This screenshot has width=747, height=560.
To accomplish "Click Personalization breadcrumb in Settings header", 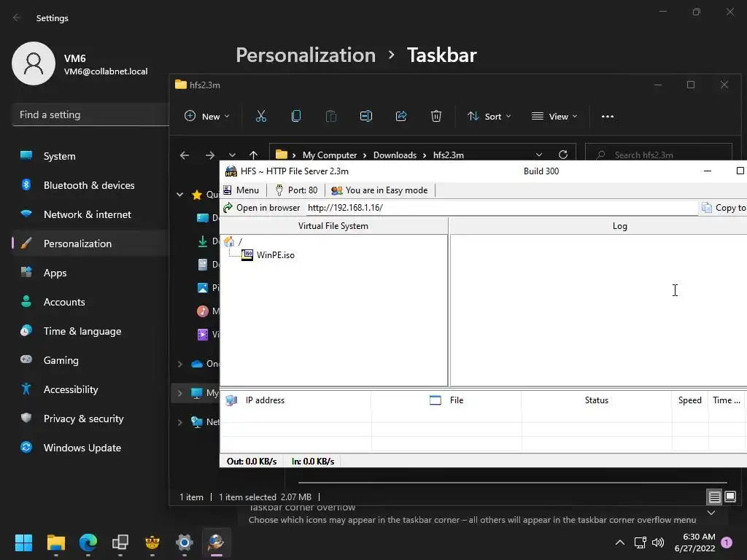I will coord(306,55).
